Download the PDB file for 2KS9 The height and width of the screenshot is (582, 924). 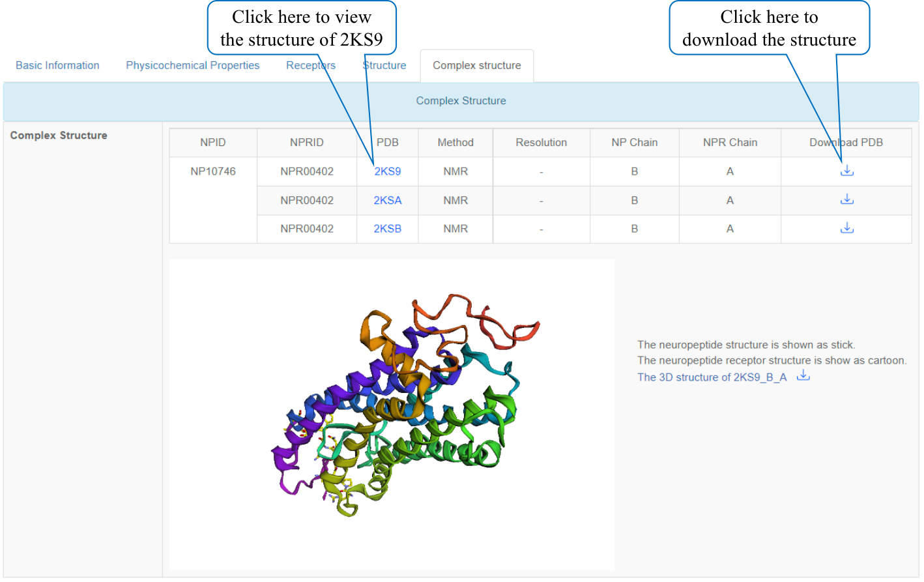point(846,171)
